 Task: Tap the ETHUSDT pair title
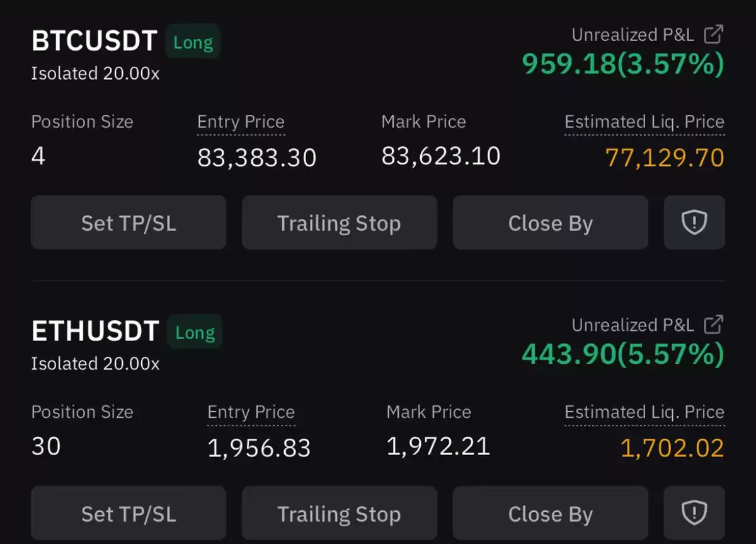(94, 332)
